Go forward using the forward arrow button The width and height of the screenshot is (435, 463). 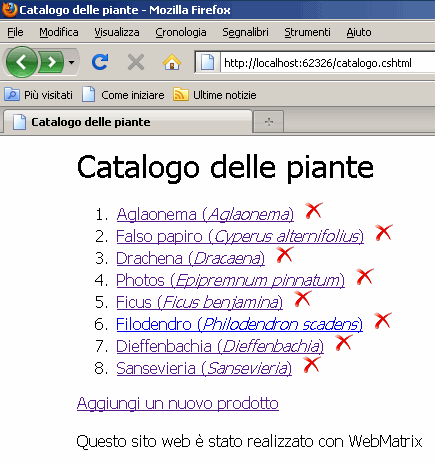[x=51, y=62]
